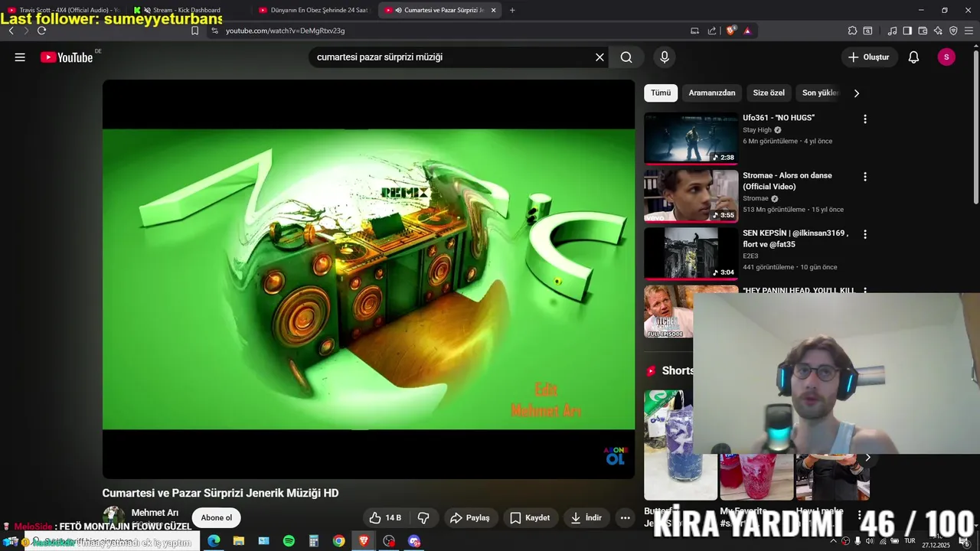The height and width of the screenshot is (551, 980).
Task: Open Google Chrome from the taskbar
Action: [x=338, y=541]
